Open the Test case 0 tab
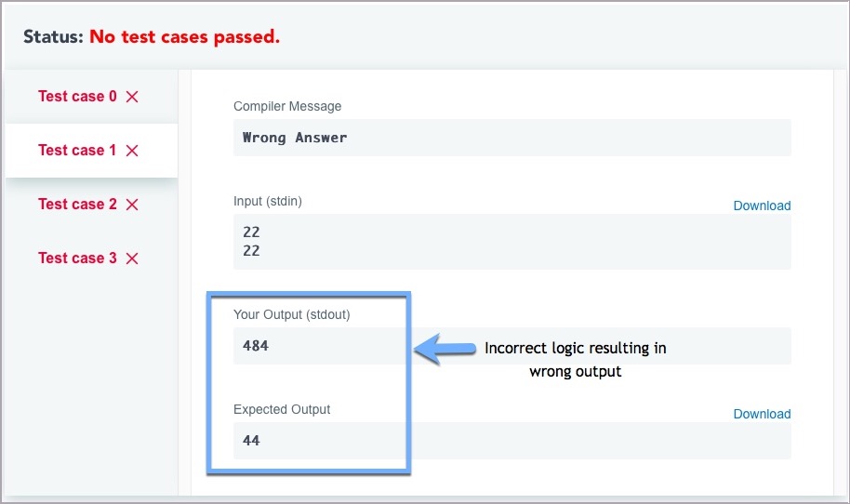The height and width of the screenshot is (504, 850). (x=78, y=97)
